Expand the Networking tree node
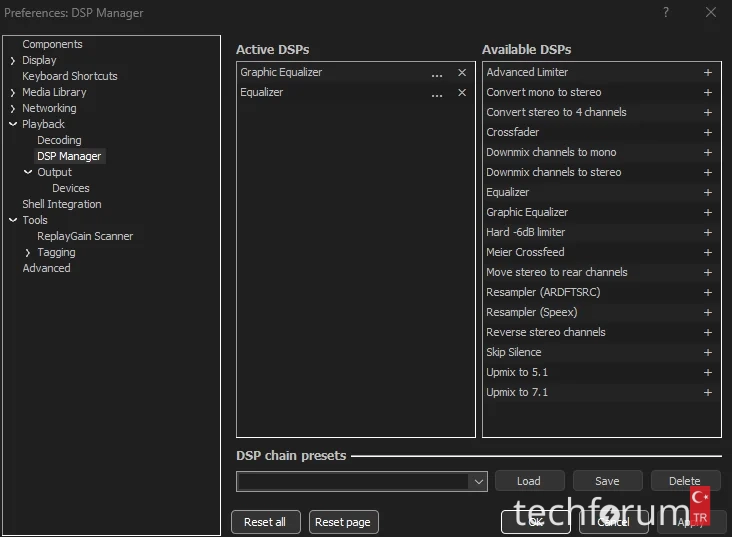732x537 pixels. (x=13, y=108)
